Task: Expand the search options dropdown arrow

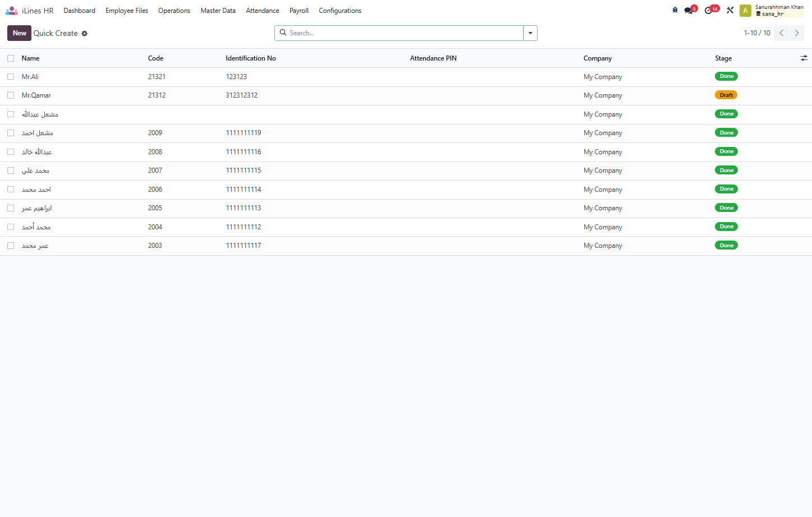Action: pos(530,33)
